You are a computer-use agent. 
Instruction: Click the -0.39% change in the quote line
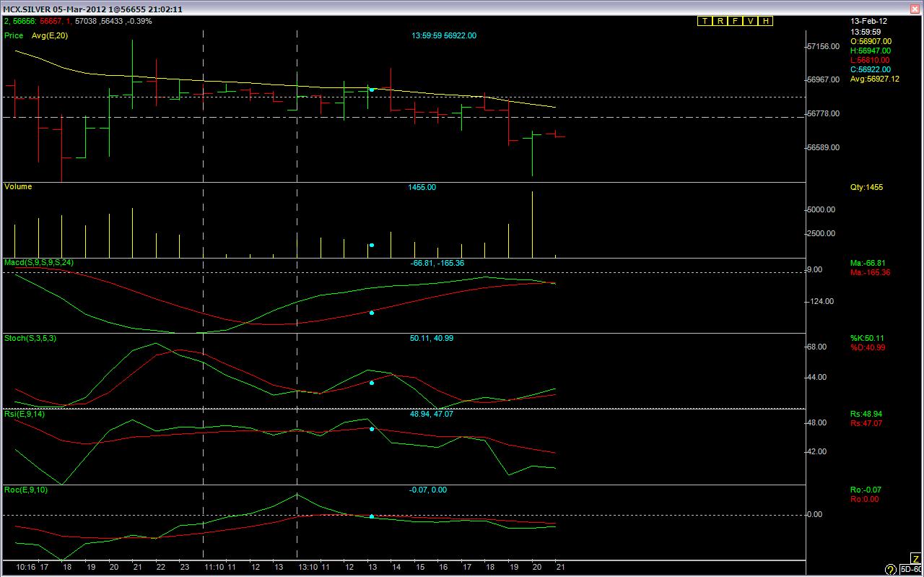point(139,21)
